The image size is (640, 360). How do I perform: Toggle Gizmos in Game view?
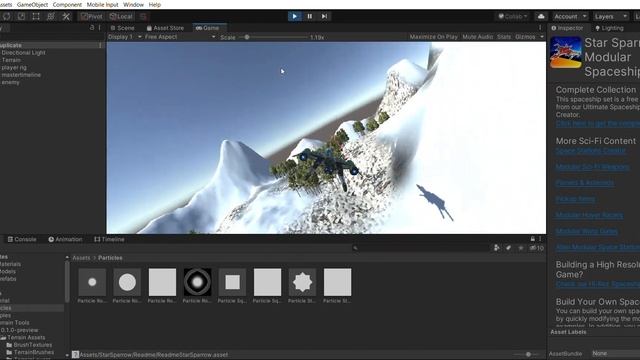[x=525, y=37]
